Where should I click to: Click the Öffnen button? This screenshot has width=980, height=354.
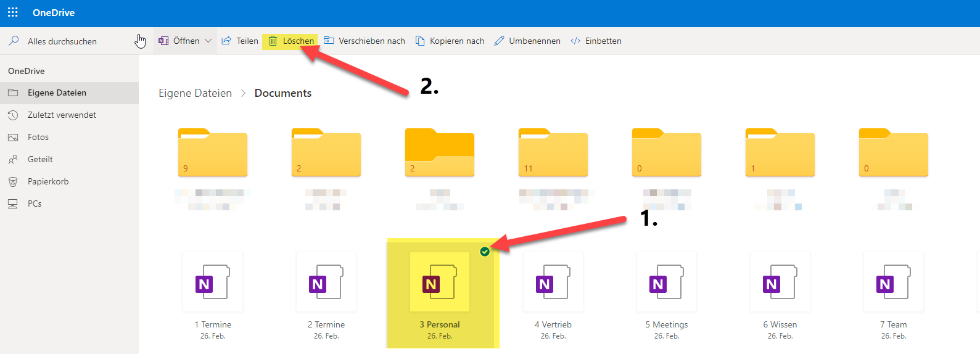click(179, 41)
